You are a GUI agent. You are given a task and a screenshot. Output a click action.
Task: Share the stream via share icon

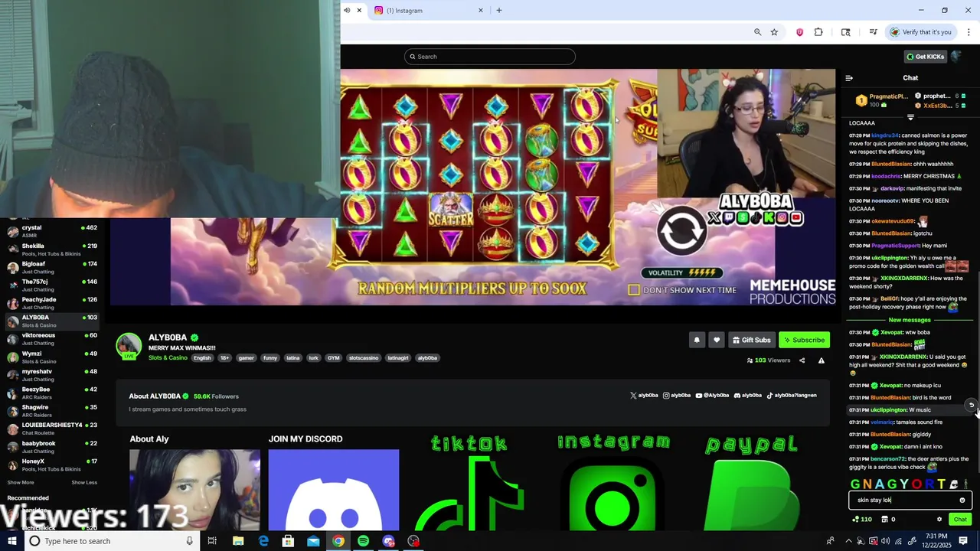(802, 360)
